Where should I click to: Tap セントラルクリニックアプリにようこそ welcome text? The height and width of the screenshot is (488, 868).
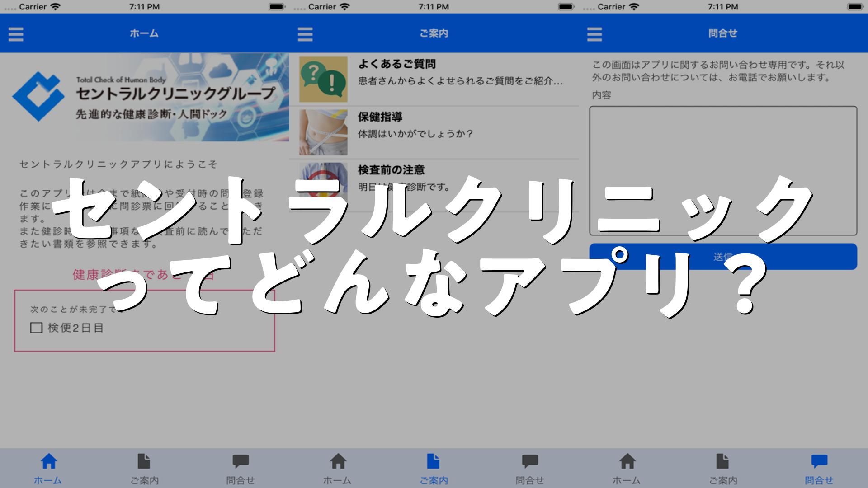coord(118,164)
